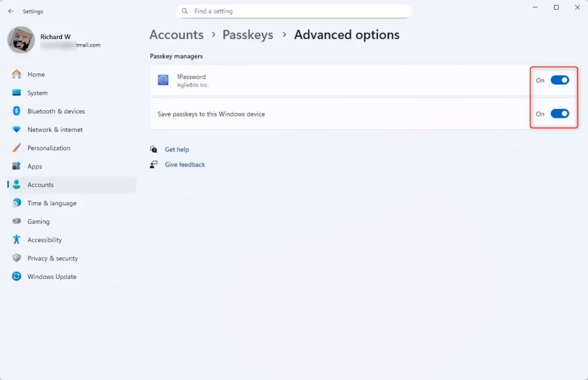This screenshot has width=588, height=380.
Task: Open the Apps settings section
Action: pos(34,166)
